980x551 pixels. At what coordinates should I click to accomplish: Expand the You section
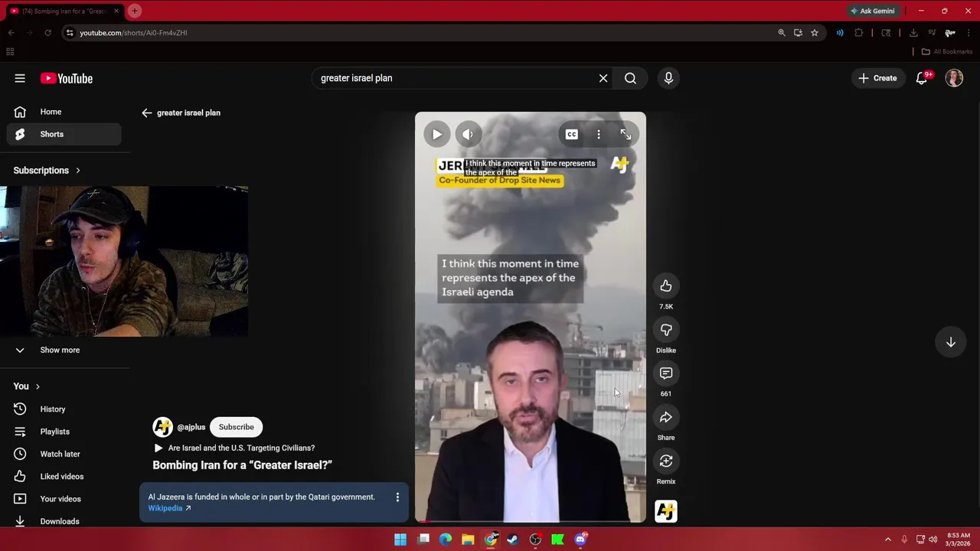(27, 386)
